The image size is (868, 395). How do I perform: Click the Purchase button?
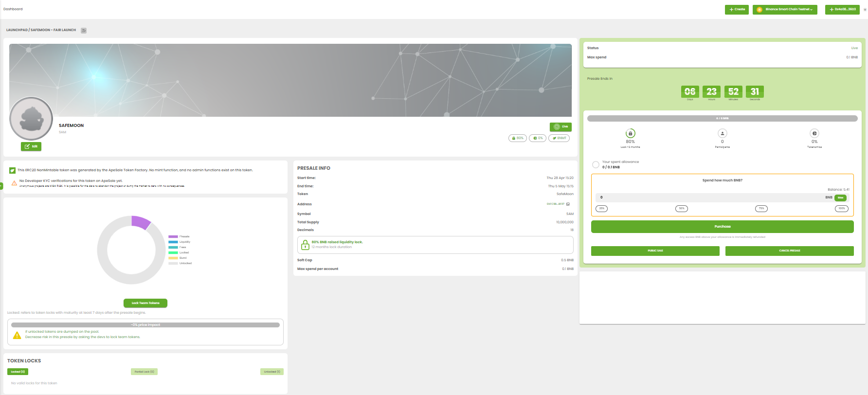pos(723,227)
